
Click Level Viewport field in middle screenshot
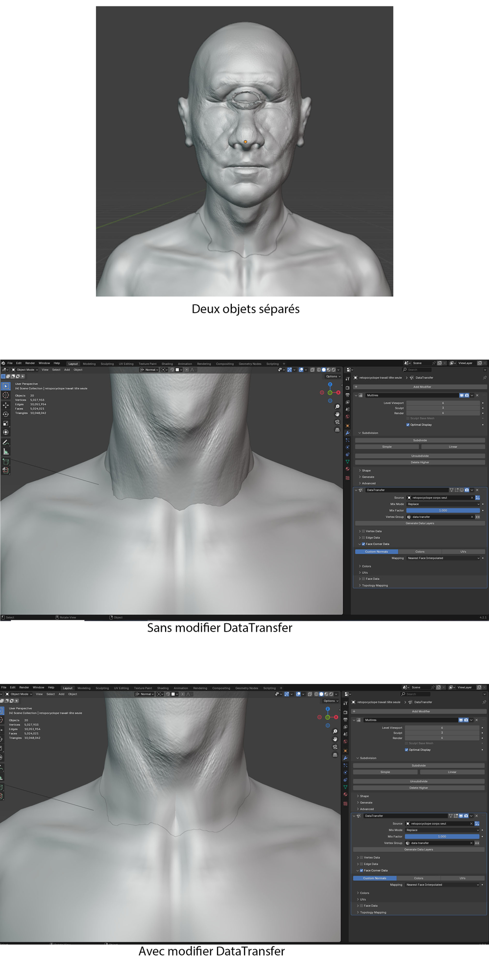click(x=443, y=403)
